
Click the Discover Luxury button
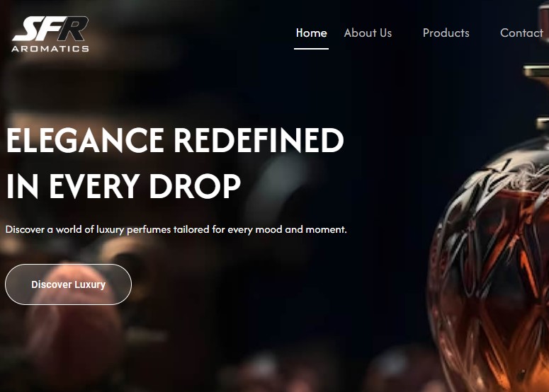[x=68, y=284]
